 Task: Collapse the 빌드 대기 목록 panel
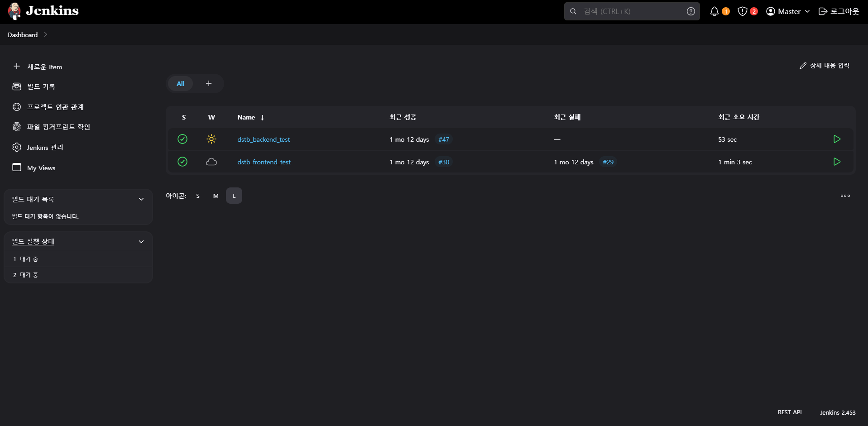coord(141,199)
